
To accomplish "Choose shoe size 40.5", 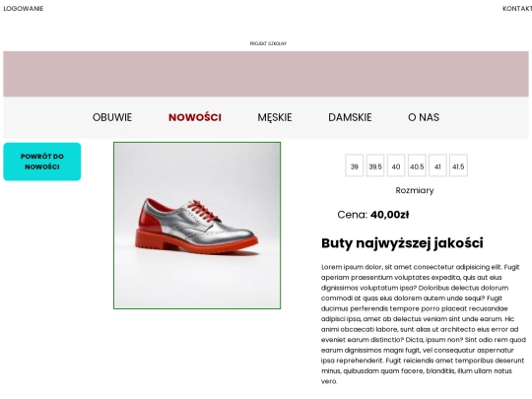I will point(417,166).
